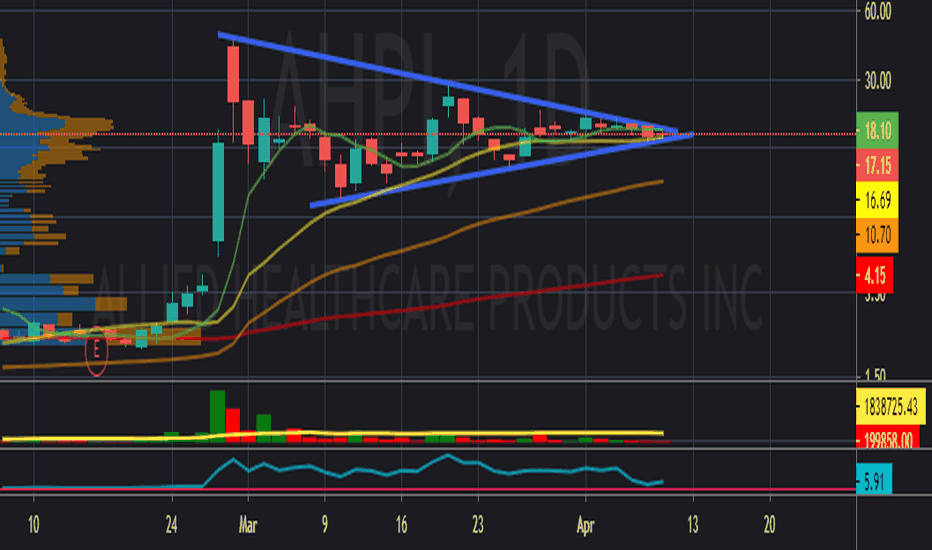Screen dimensions: 932x550
Task: Click the teal 5.91 indicator label
Action: tap(874, 481)
